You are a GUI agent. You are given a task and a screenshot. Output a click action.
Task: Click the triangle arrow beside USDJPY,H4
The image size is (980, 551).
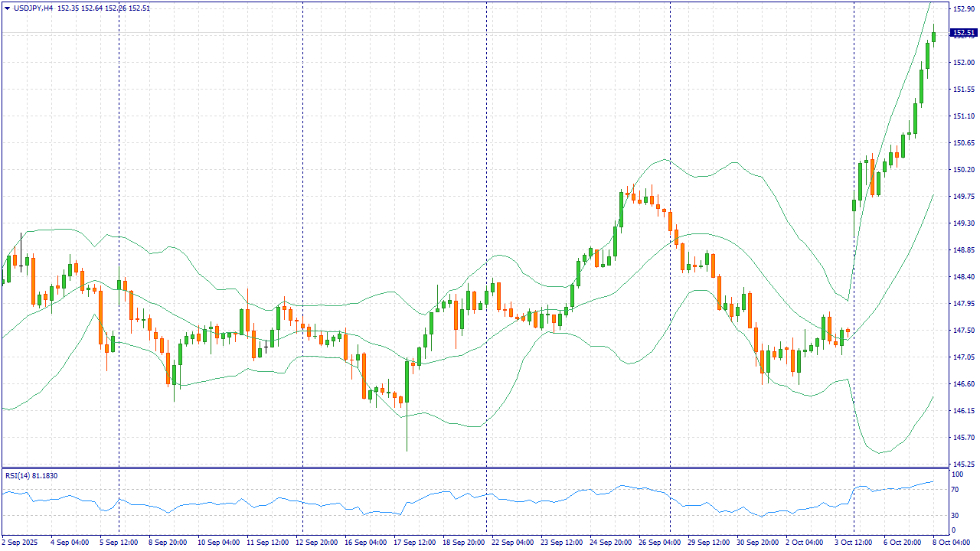pos(7,8)
